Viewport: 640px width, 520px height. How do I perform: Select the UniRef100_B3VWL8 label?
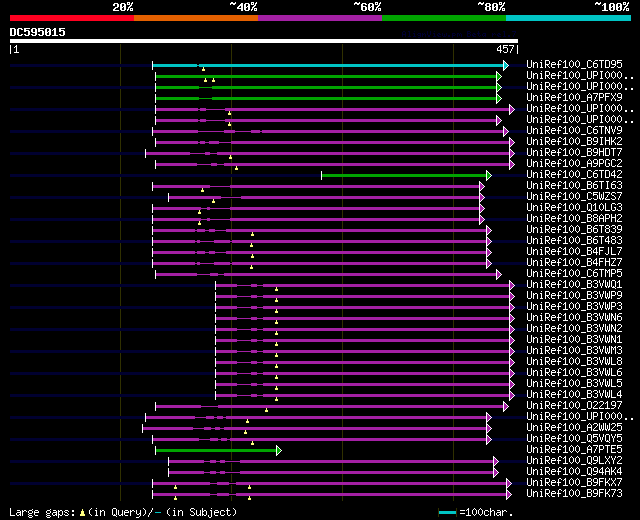574,362
